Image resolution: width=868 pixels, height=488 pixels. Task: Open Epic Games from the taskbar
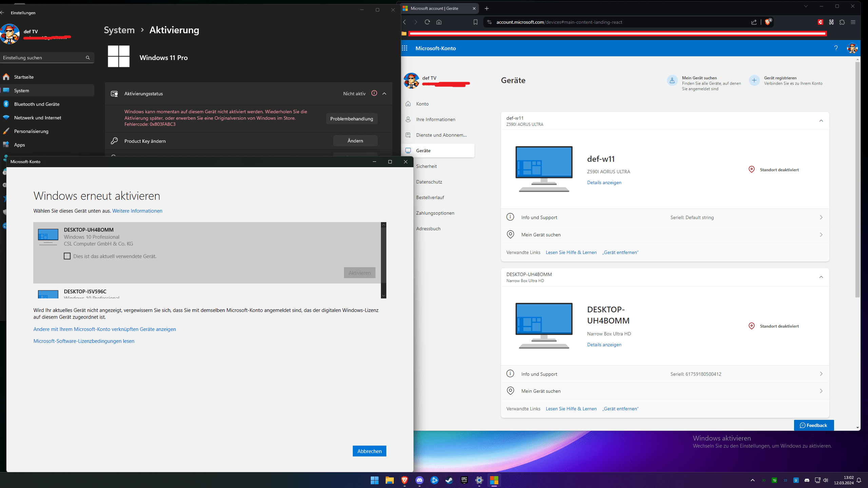coord(464,480)
